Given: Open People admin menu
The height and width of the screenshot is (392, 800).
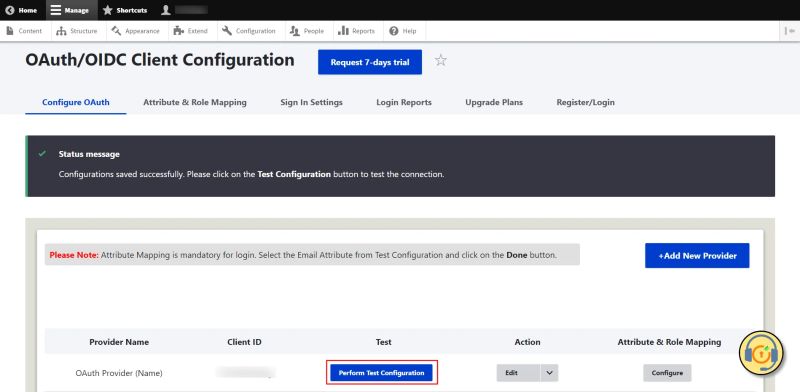Looking at the screenshot, I should click(x=307, y=31).
